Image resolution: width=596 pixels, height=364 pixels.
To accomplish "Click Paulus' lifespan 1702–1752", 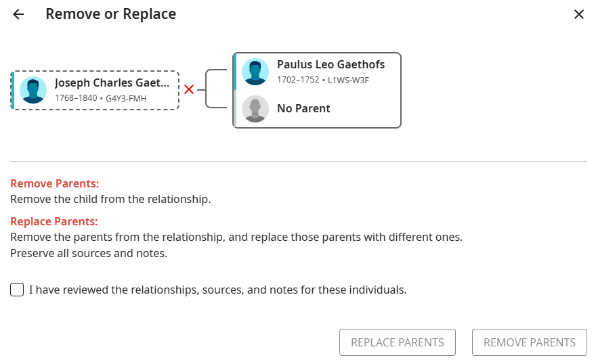I will pos(298,81).
